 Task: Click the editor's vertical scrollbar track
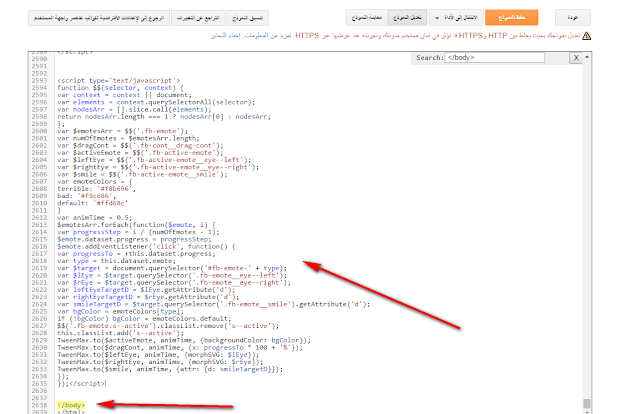tap(585, 200)
